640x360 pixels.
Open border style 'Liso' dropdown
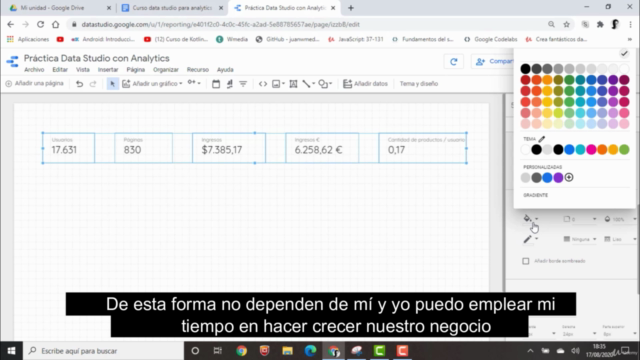(x=620, y=239)
